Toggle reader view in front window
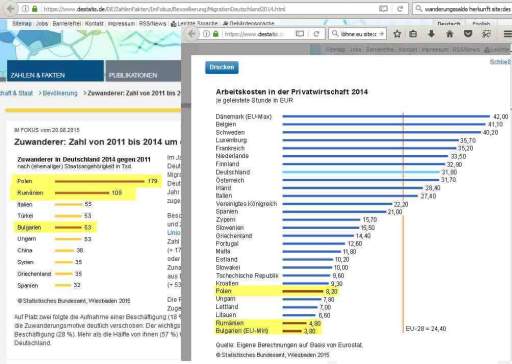Viewport: 512px width, 364px height. click(x=300, y=34)
